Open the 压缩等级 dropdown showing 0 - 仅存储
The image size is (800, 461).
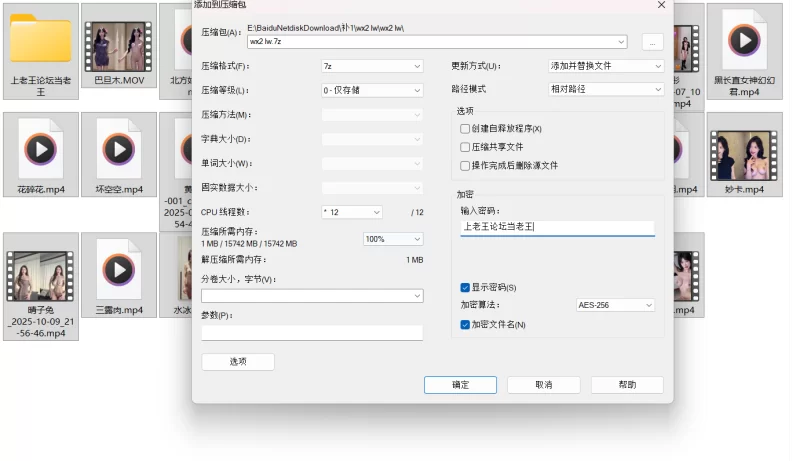[372, 90]
